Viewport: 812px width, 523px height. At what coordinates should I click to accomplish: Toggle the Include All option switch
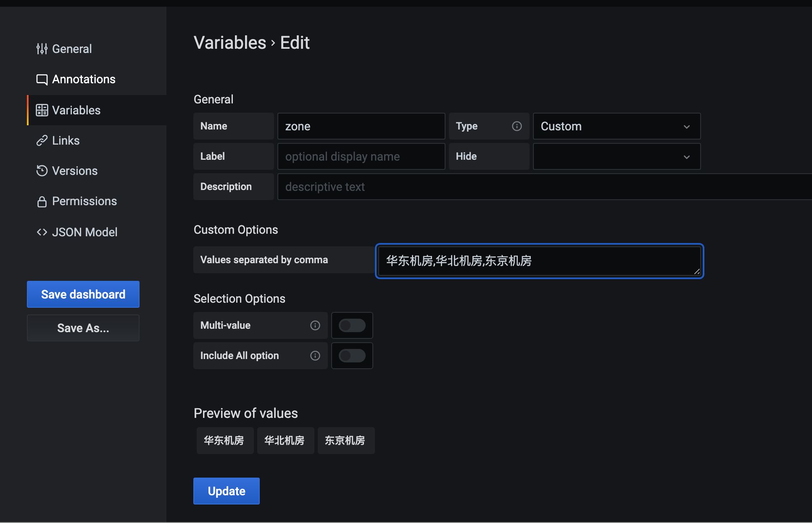(352, 356)
